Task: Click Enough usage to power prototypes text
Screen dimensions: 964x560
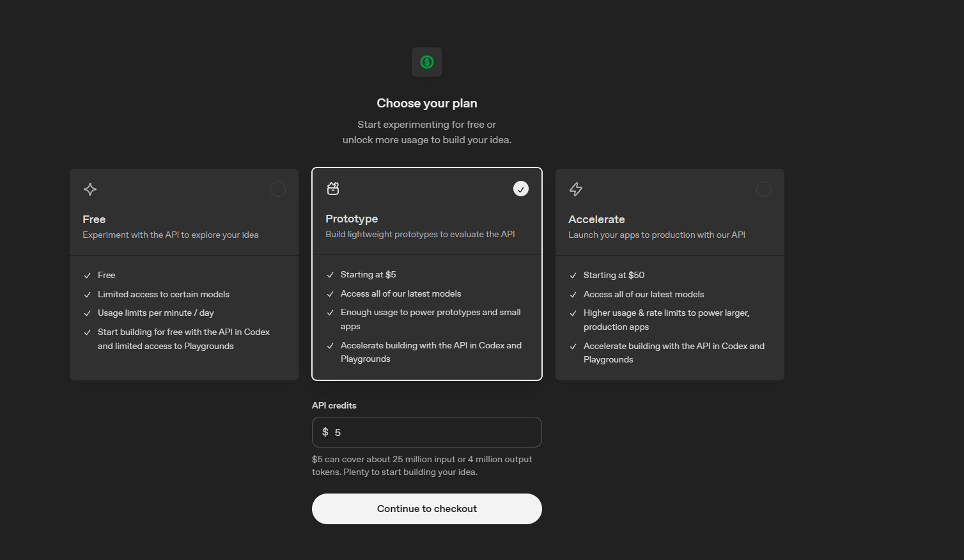Action: click(x=431, y=319)
